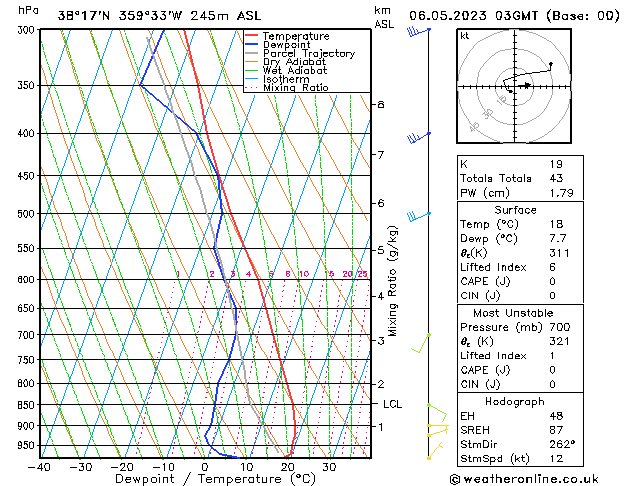Click the 'PW (cm)' value 1.79
Screen dimensions: 629x486
pyautogui.click(x=562, y=193)
